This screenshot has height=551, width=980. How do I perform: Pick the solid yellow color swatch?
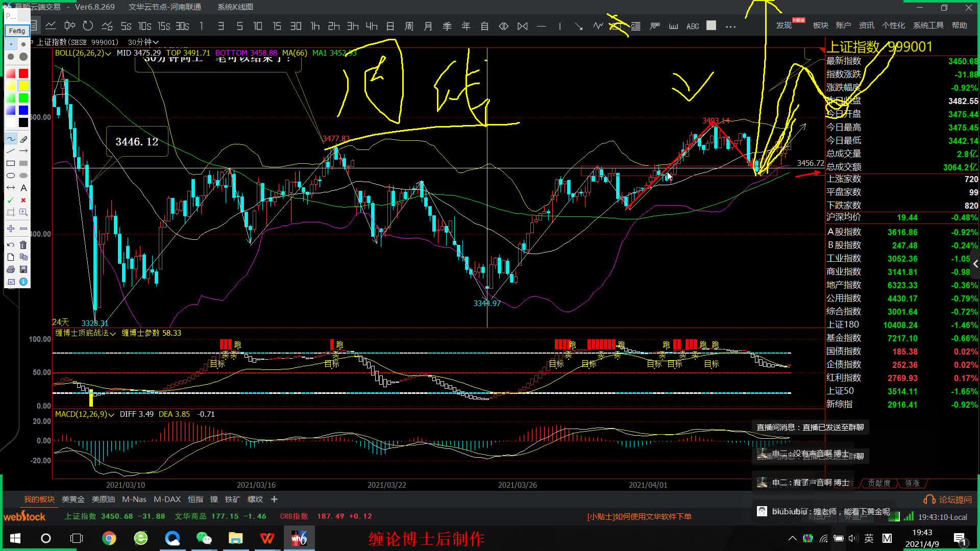pyautogui.click(x=23, y=86)
